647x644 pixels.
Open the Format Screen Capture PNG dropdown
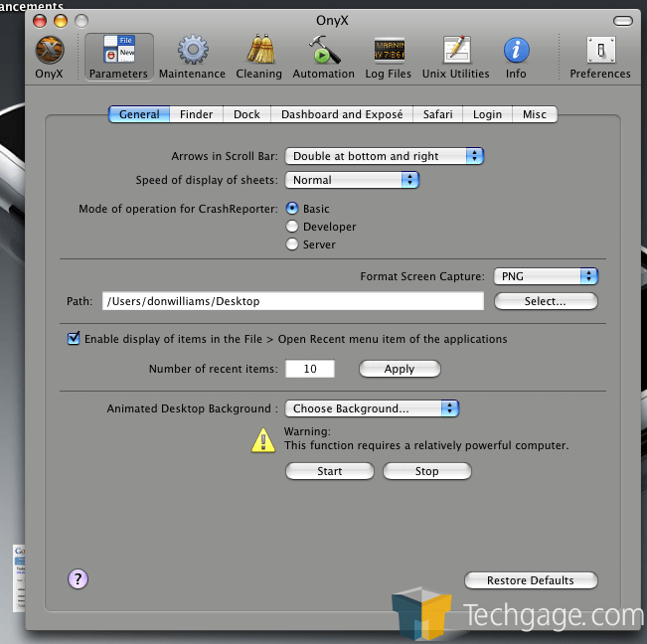(546, 276)
